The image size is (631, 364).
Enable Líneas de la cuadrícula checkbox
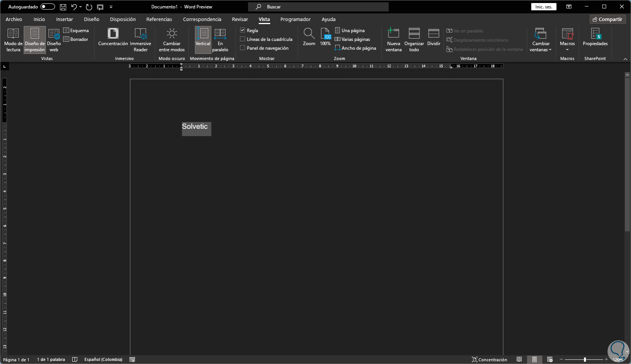click(x=242, y=39)
